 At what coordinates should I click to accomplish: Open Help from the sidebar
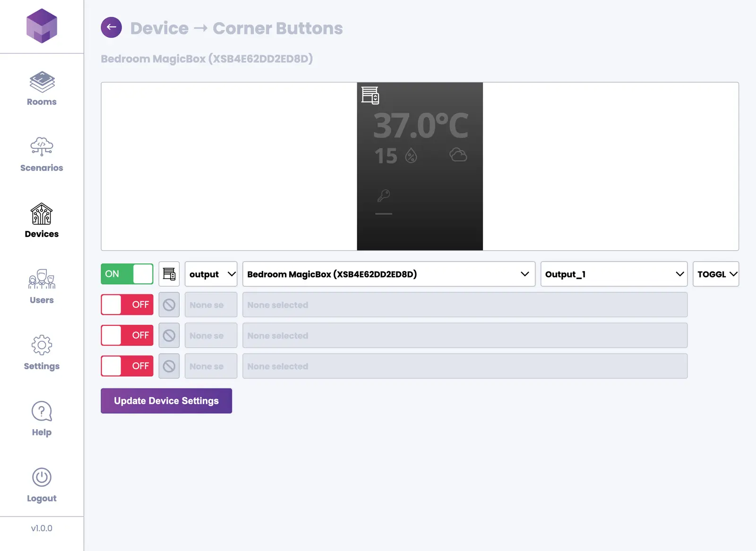[x=42, y=418]
